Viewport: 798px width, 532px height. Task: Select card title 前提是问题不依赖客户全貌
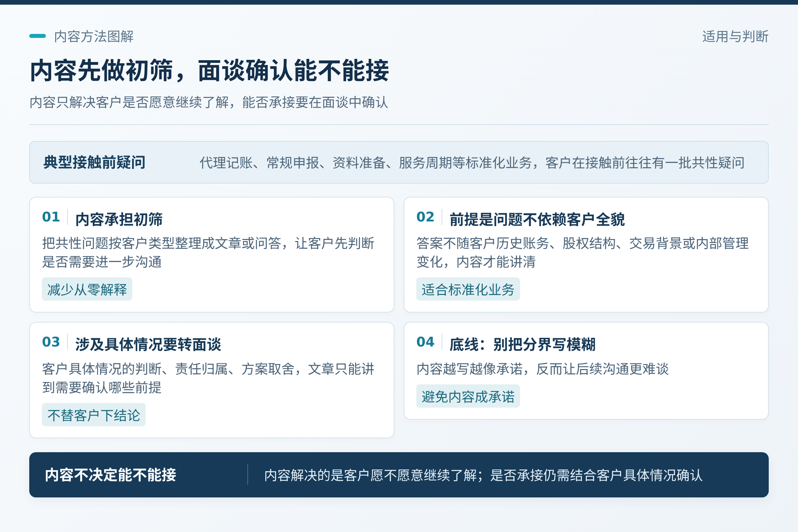tap(537, 219)
